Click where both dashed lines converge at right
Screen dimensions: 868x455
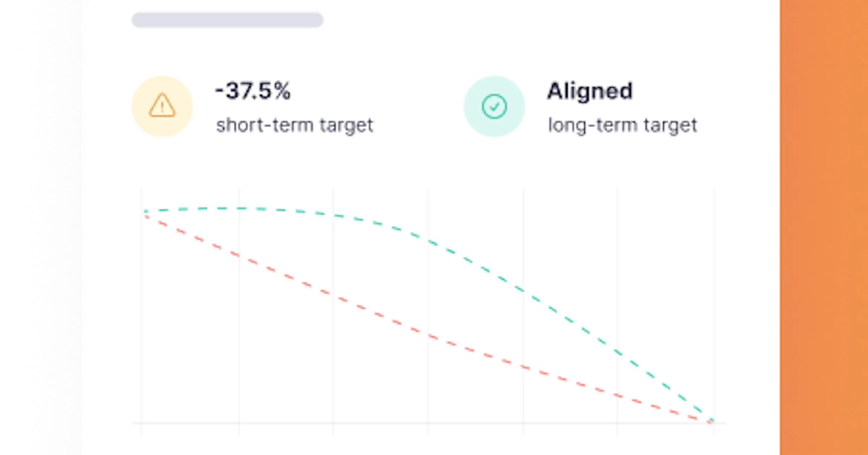tap(711, 421)
